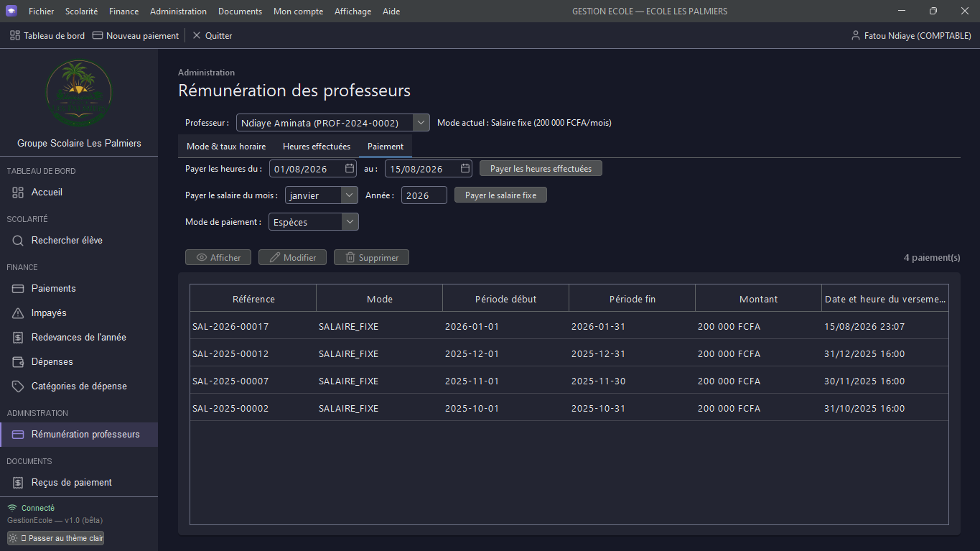Click the Dépenses wallet icon

[18, 362]
